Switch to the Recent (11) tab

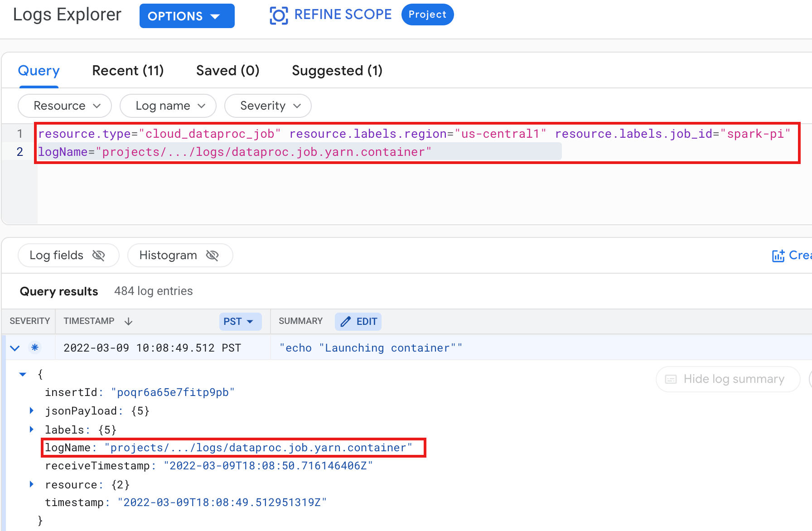(x=128, y=71)
